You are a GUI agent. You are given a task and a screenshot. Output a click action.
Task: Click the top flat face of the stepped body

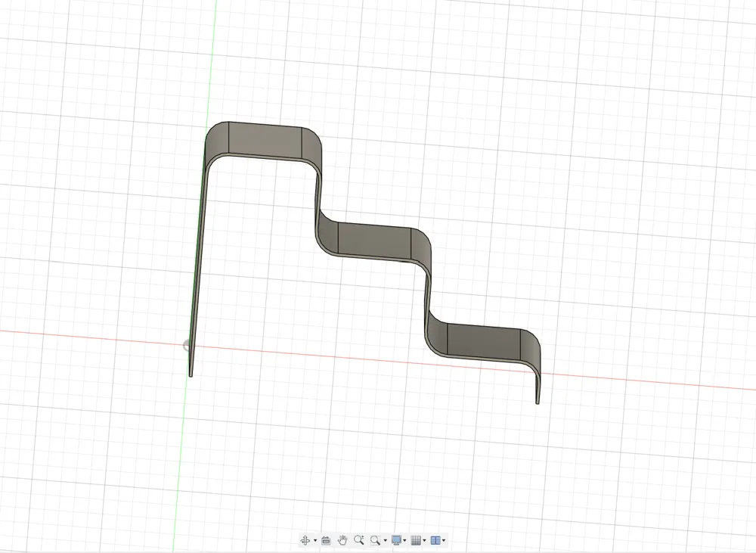coord(265,141)
